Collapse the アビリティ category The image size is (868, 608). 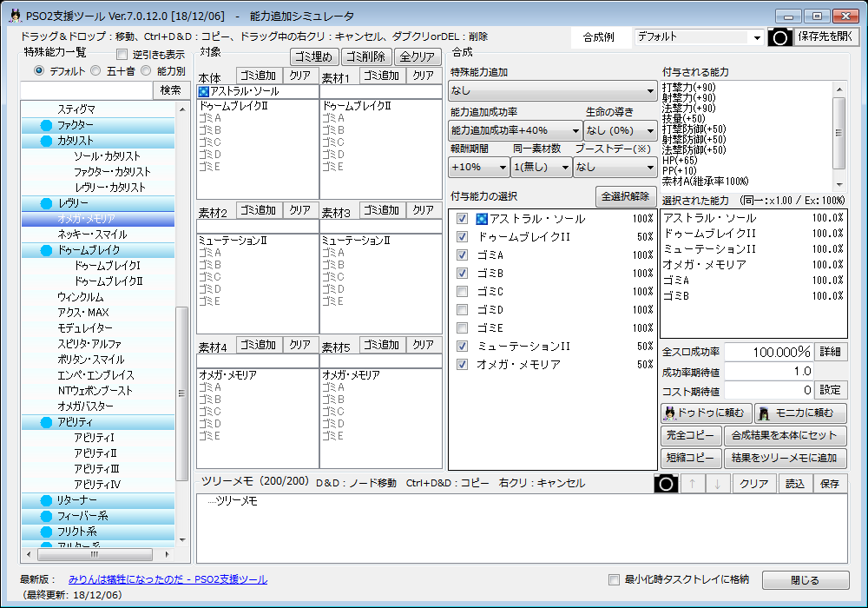pyautogui.click(x=47, y=422)
